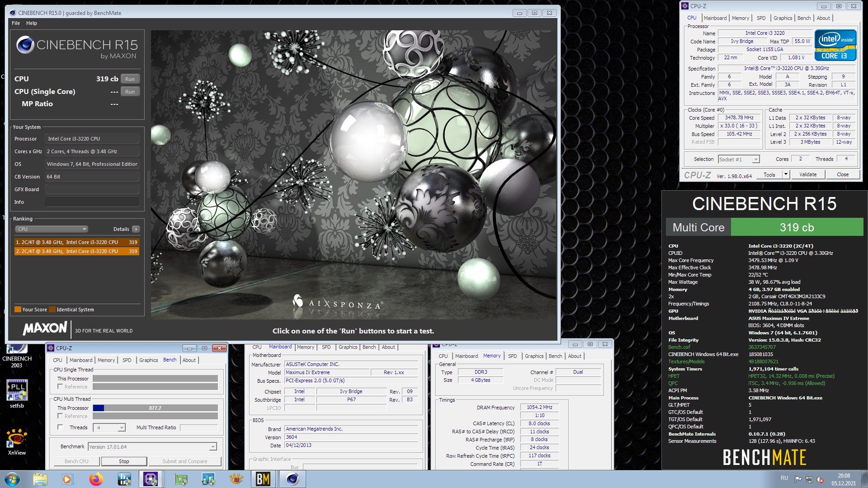Viewport: 868px width, 488px height.
Task: Open the network status tray icon
Action: click(x=809, y=479)
